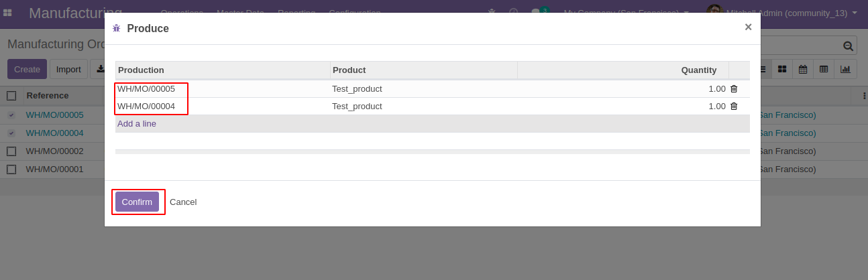Click the search magnifier icon
Viewport: 868px width, 280px height.
point(848,46)
